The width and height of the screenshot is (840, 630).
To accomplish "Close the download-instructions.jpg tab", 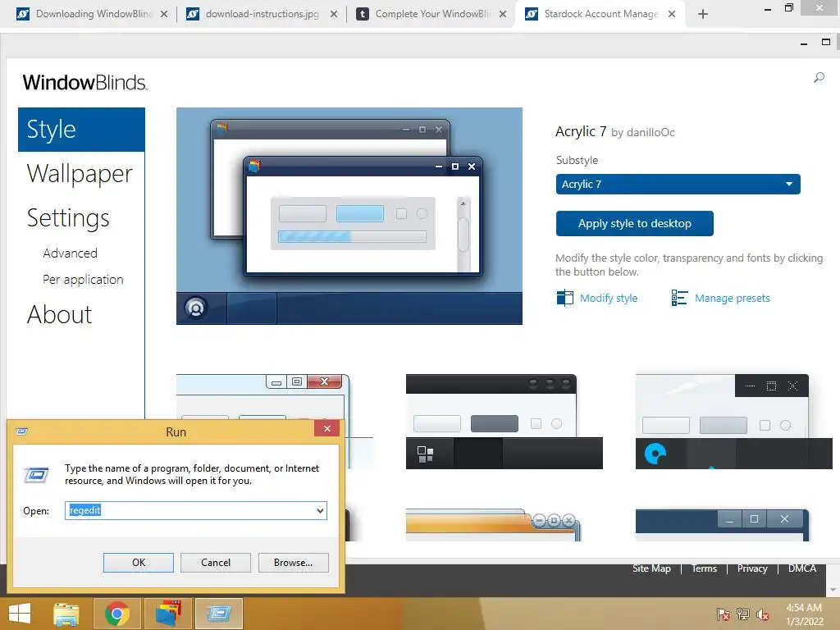I will point(334,14).
